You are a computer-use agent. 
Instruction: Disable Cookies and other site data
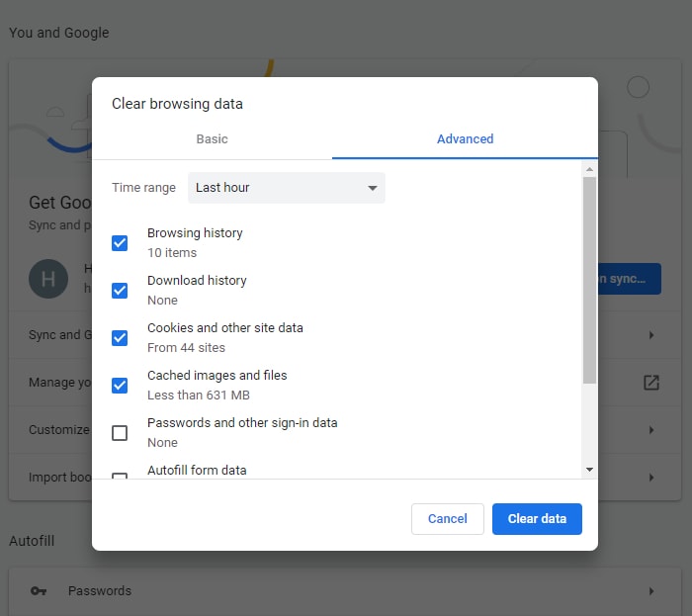tap(120, 338)
